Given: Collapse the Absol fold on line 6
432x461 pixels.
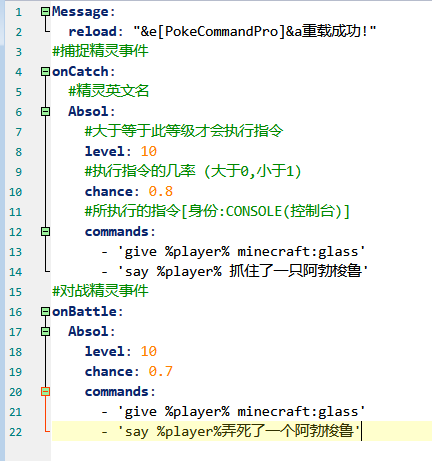Looking at the screenshot, I should click(x=45, y=111).
